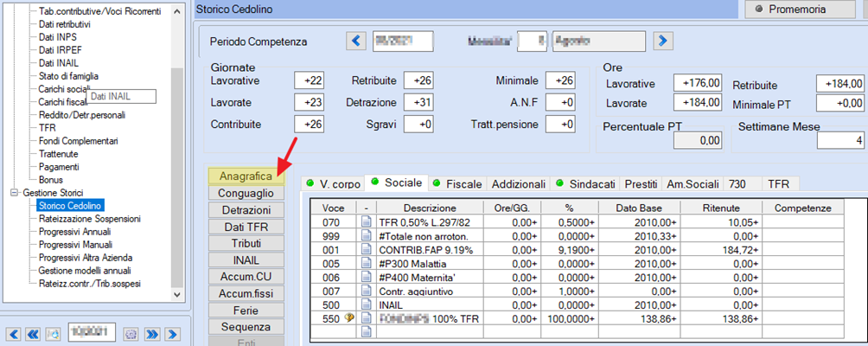The width and height of the screenshot is (868, 346).
Task: Open document icon for TFR 0,50% L.297/82 row
Action: click(x=366, y=222)
